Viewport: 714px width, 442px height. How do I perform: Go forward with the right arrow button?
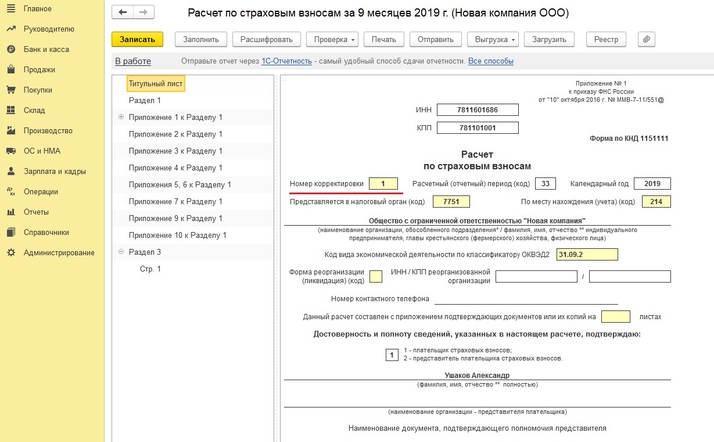pyautogui.click(x=143, y=12)
